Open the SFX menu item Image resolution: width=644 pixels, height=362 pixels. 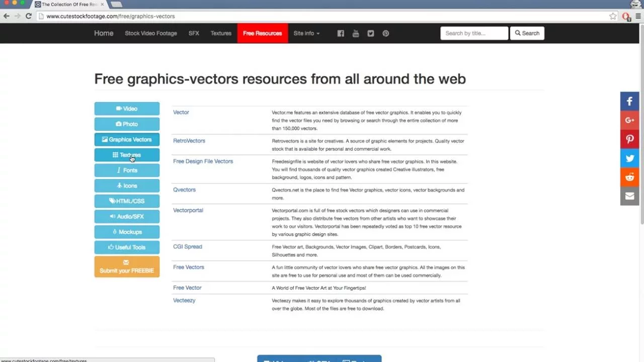point(194,33)
